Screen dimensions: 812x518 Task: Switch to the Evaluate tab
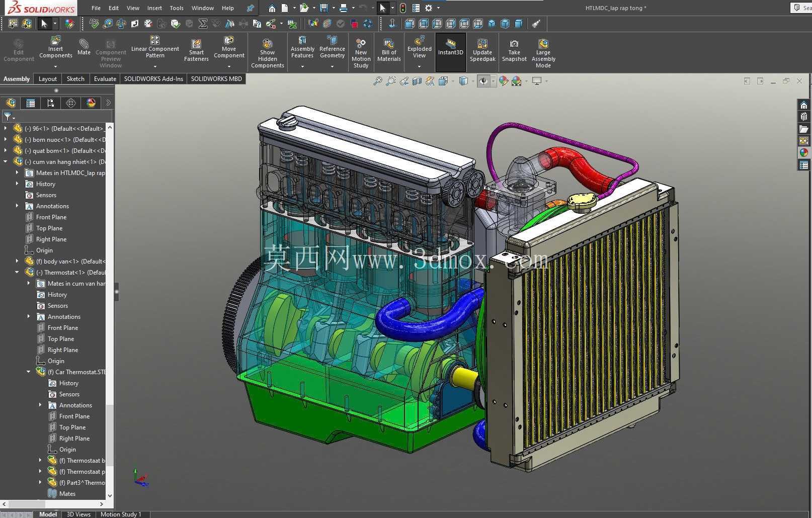105,79
